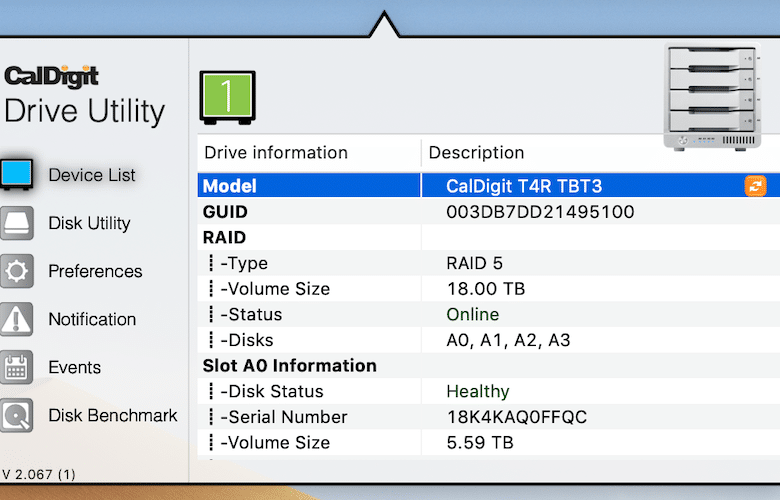Click the orange refresh icon on Model row
Screen dimensions: 780x500
(x=755, y=186)
